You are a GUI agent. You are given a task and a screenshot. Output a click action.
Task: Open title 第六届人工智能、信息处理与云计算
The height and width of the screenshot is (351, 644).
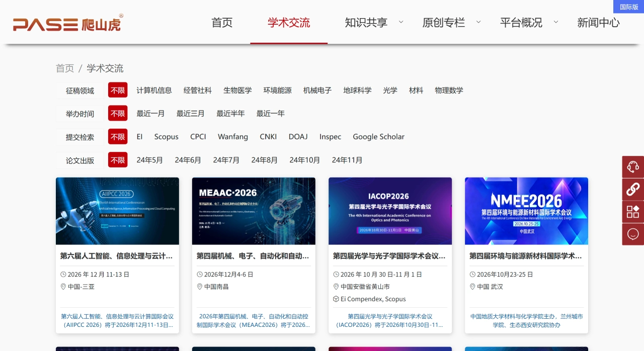pyautogui.click(x=117, y=256)
